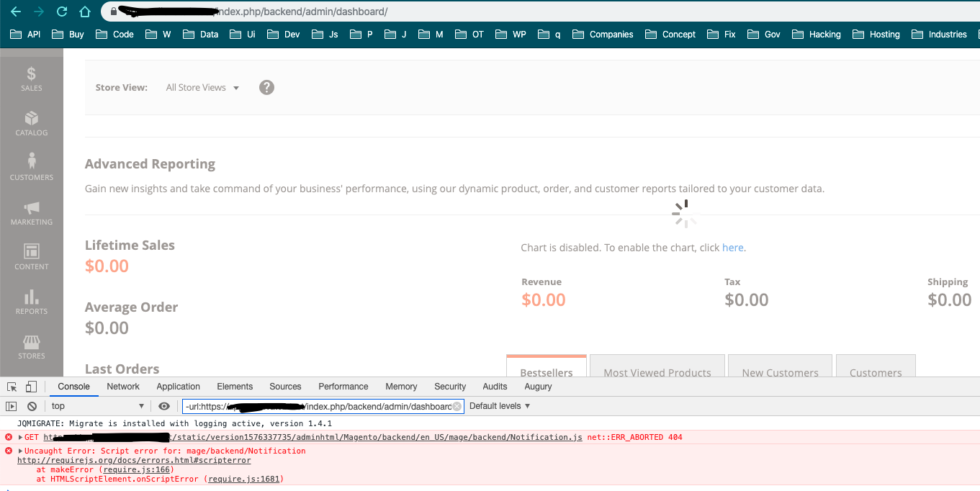The image size is (980, 491).
Task: Switch to the Application tab
Action: point(178,387)
